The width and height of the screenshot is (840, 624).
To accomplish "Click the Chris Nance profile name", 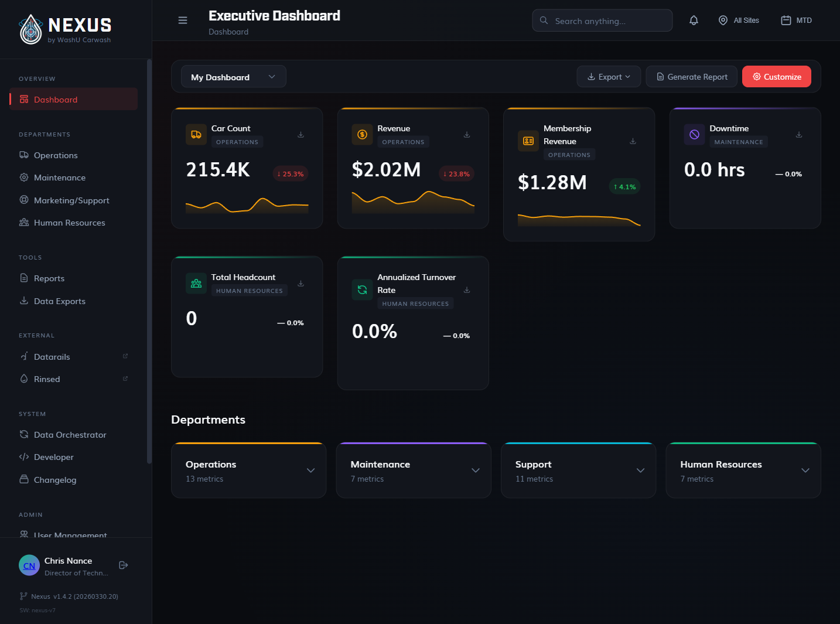I will click(68, 561).
